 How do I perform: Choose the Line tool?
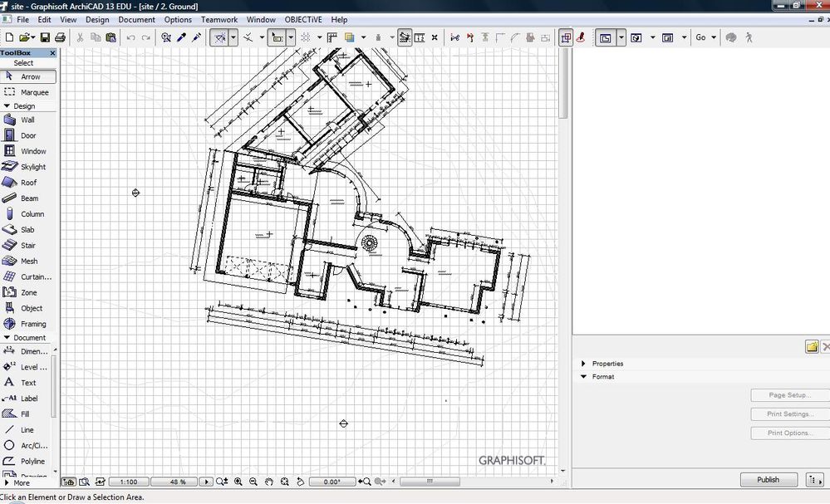(26, 430)
